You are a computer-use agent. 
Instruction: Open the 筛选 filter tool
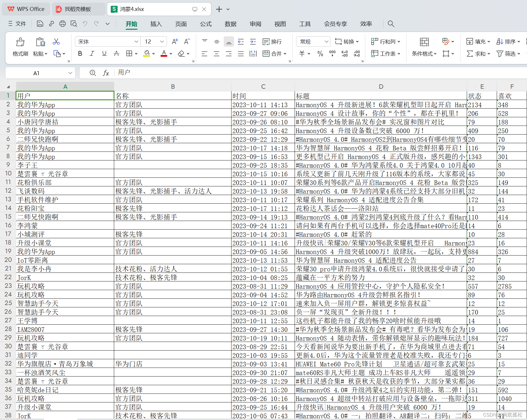507,54
